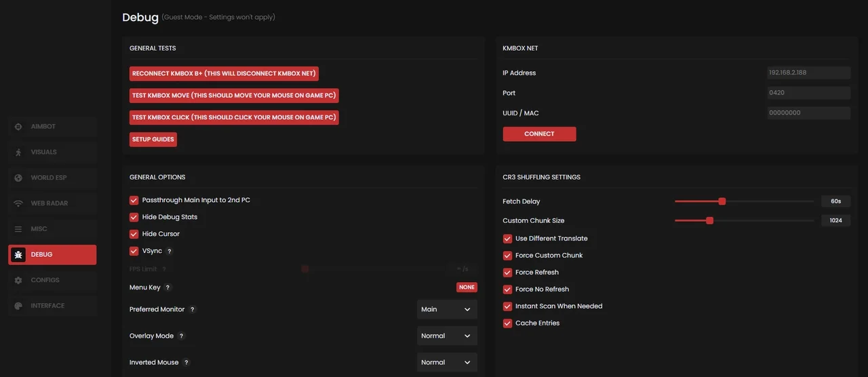
Task: Switch to the Web Radar tab
Action: (x=52, y=203)
